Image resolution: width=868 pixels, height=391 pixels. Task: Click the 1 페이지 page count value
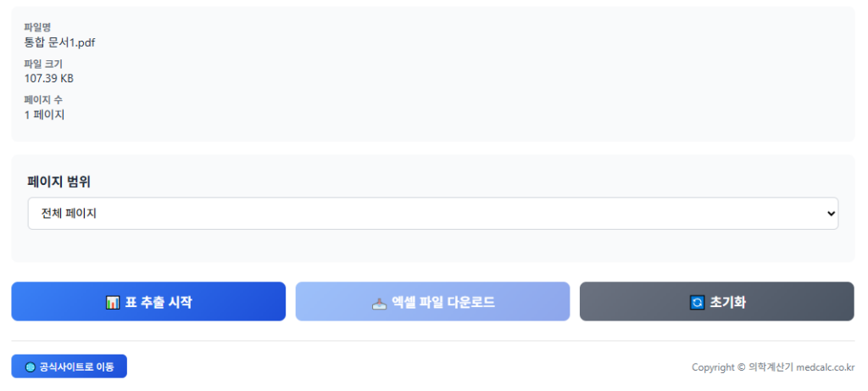pos(44,115)
